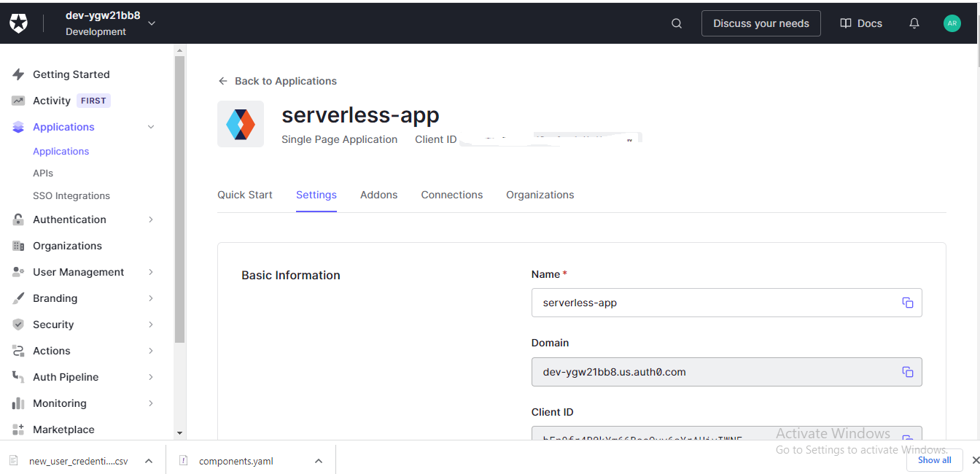Image resolution: width=980 pixels, height=474 pixels.
Task: Click the FIRST badge next to Activity
Action: pyautogui.click(x=93, y=101)
